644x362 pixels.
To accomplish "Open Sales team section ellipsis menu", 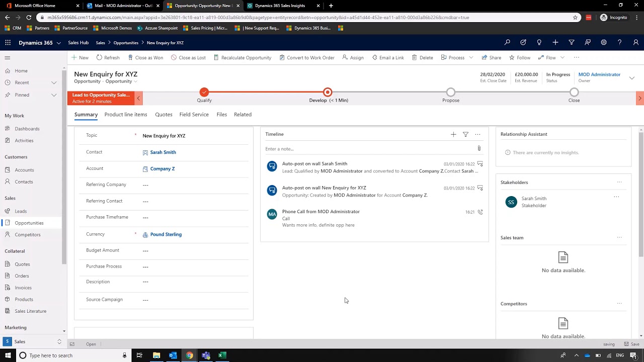I will 619,237.
